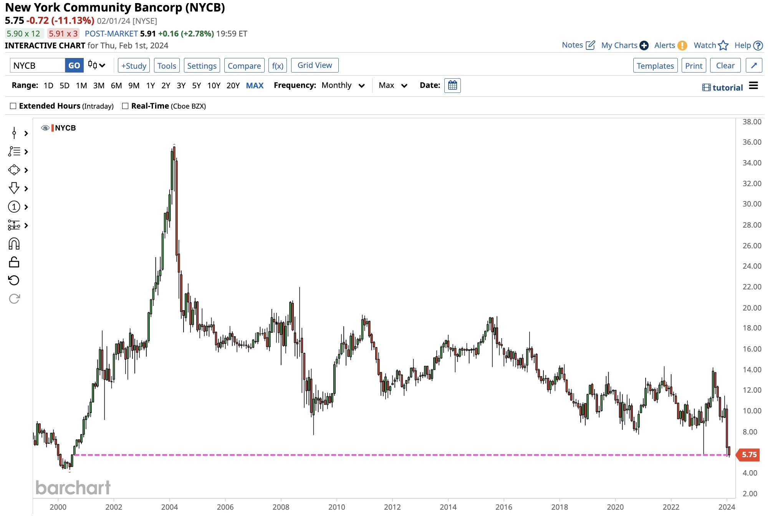Click the Clear button
This screenshot has width=775, height=532.
pyautogui.click(x=725, y=65)
